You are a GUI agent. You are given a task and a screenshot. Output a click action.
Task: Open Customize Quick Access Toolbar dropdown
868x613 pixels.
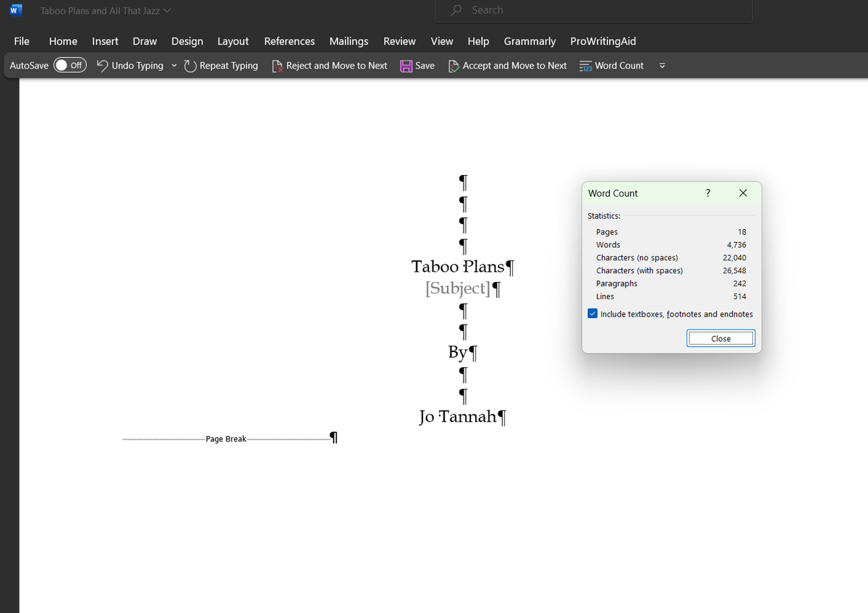[x=662, y=66]
